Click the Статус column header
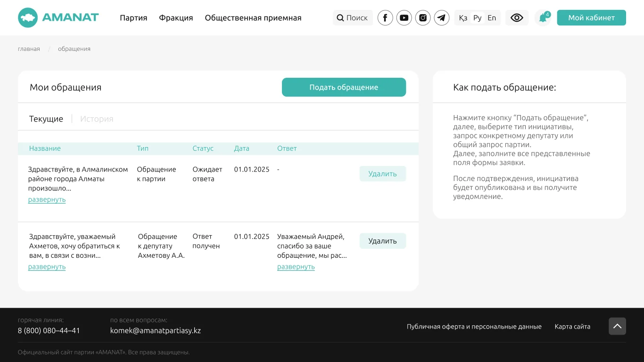The width and height of the screenshot is (644, 362). [203, 148]
